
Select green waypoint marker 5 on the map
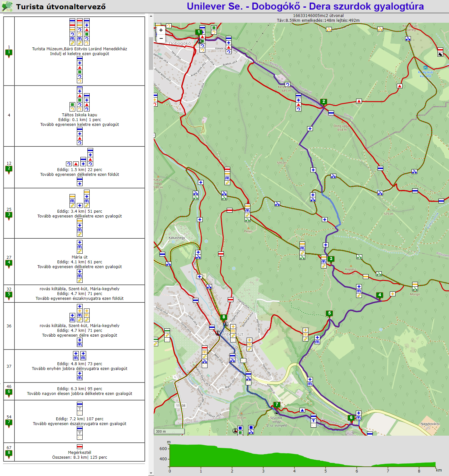point(329,314)
